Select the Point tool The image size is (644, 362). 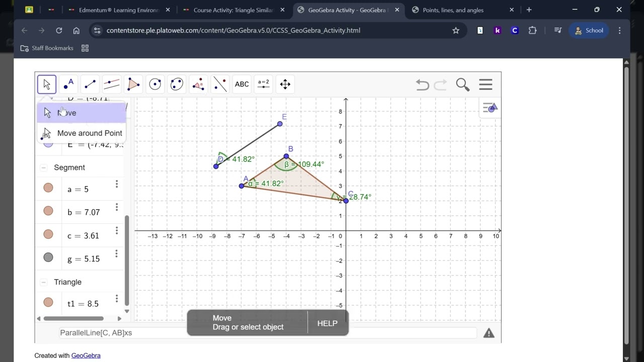click(68, 84)
